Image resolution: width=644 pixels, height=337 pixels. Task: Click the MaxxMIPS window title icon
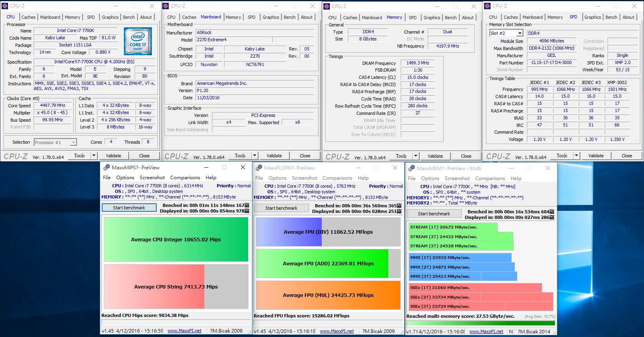click(x=107, y=167)
